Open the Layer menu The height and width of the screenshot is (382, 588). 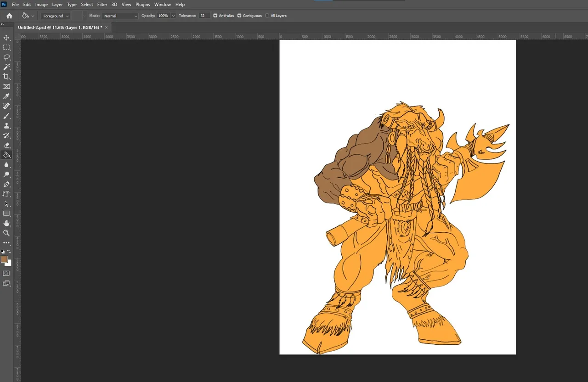pyautogui.click(x=57, y=4)
